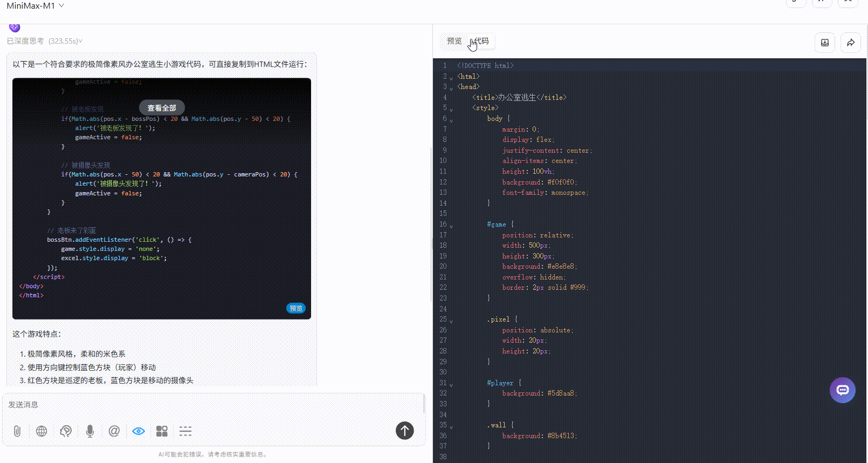Click the background: #5d8aa8 code line
Viewport: 868px width, 463px height.
(x=540, y=393)
